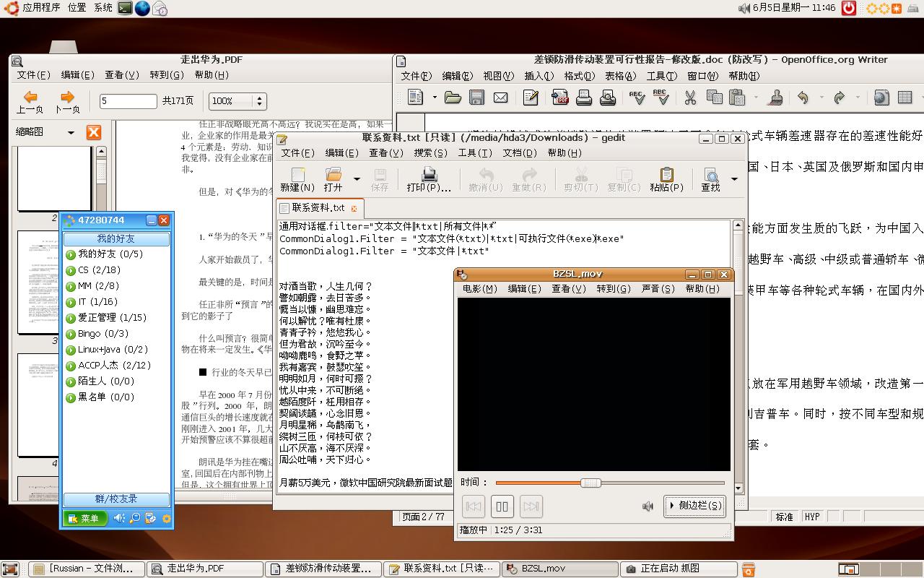This screenshot has width=924, height=578.
Task: Open gedit toolbar overflow arrow after 查找
Action: click(734, 178)
